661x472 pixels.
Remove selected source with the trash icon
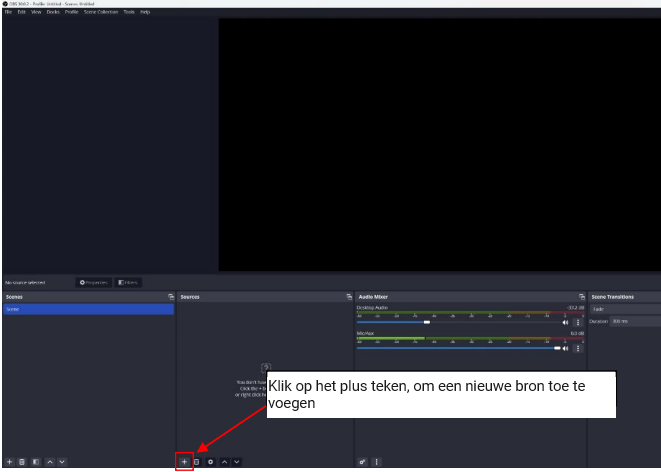pyautogui.click(x=196, y=462)
